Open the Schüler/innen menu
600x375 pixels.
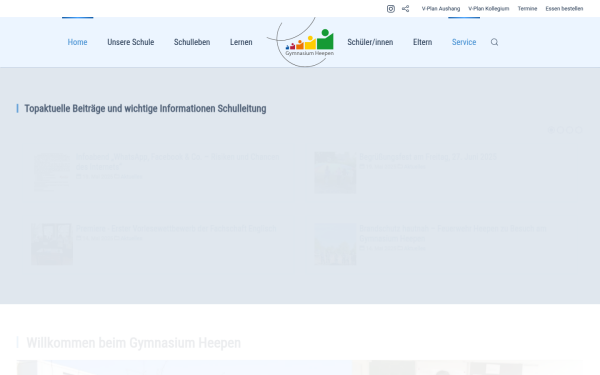(x=370, y=42)
